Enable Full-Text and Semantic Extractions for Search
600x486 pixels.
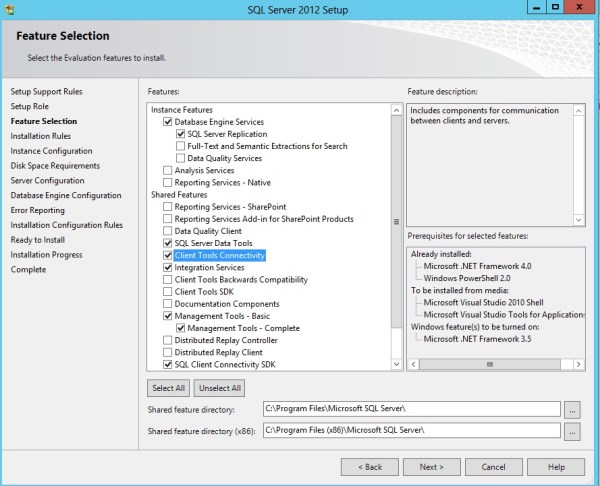click(180, 146)
